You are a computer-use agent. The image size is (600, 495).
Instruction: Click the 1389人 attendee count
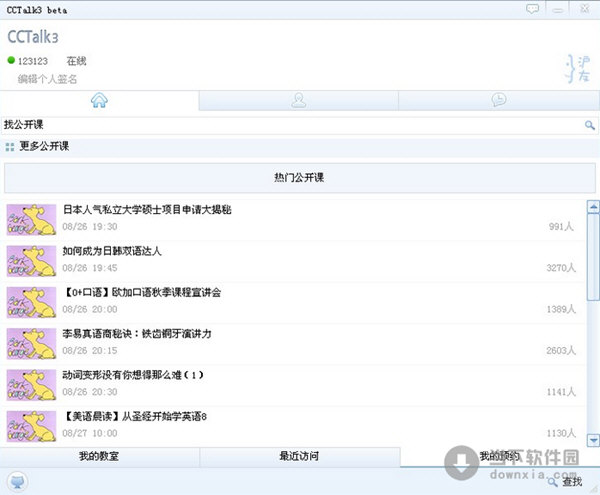pyautogui.click(x=561, y=309)
